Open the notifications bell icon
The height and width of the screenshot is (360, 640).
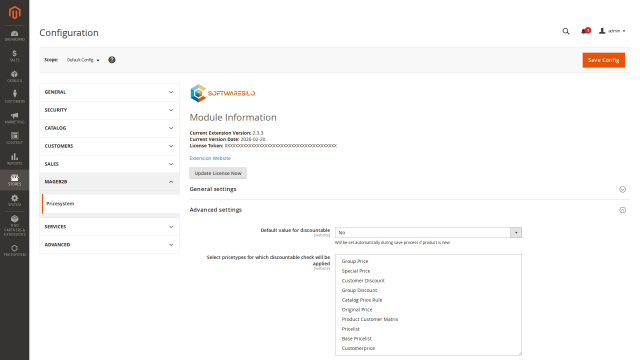point(585,31)
